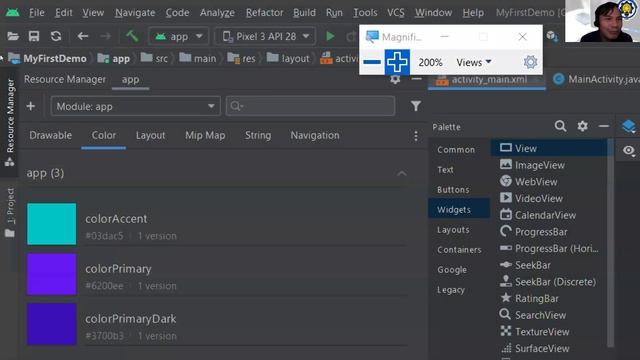
Task: Click the filter funnel icon
Action: [416, 106]
